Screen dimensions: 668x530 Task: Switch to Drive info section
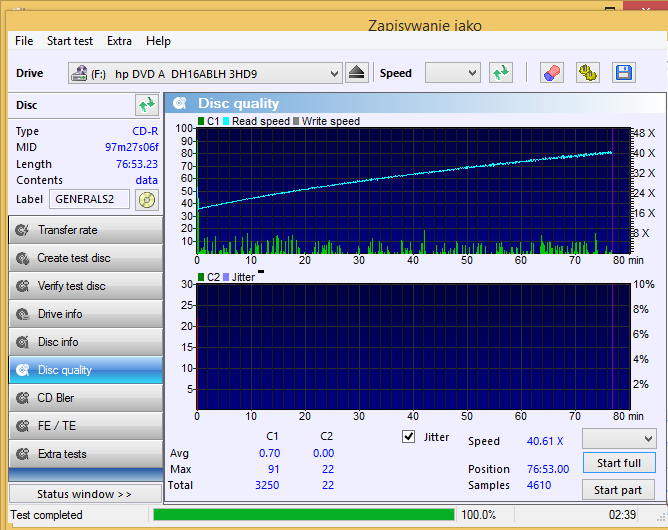[86, 314]
